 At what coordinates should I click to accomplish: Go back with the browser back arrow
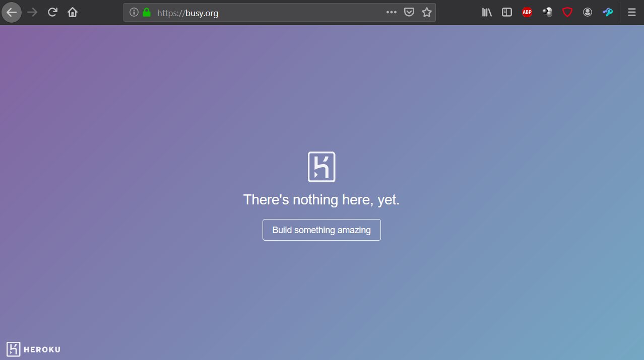coord(12,12)
